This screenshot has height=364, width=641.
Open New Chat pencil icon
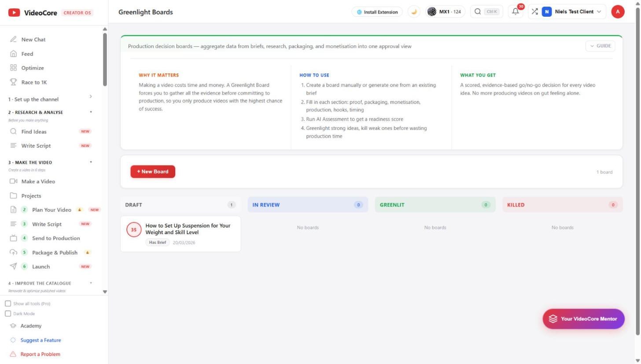pos(13,39)
